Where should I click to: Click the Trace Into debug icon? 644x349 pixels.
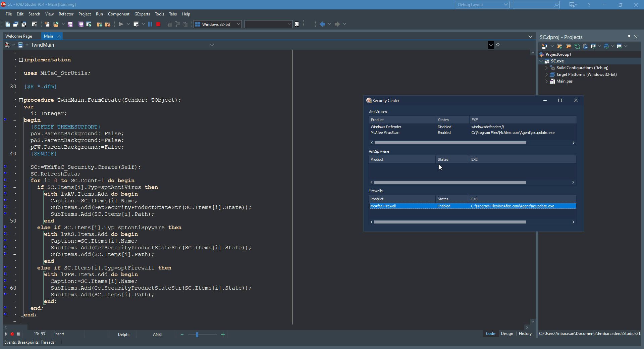(169, 24)
